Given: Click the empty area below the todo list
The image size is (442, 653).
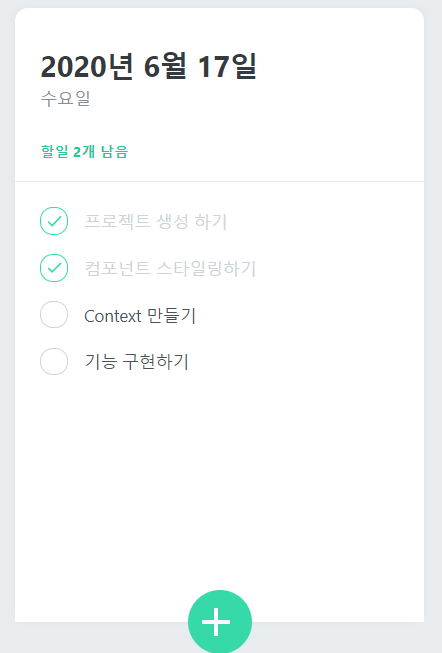Looking at the screenshot, I should coord(220,479).
